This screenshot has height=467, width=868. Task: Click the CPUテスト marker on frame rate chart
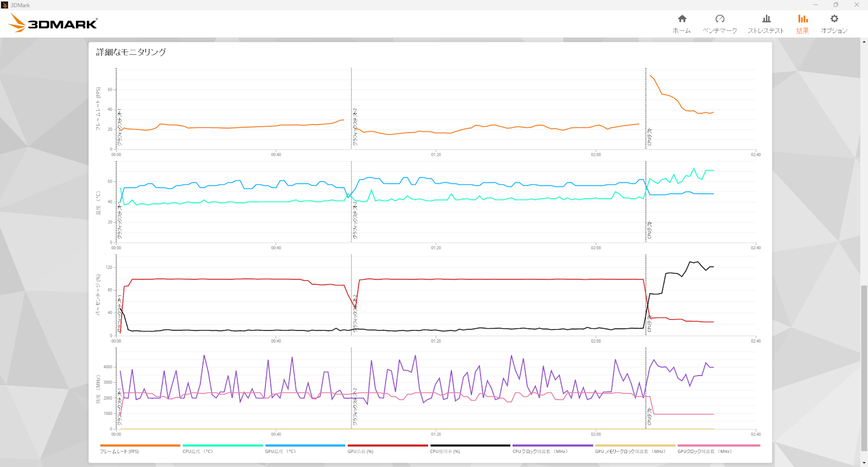[x=649, y=137]
